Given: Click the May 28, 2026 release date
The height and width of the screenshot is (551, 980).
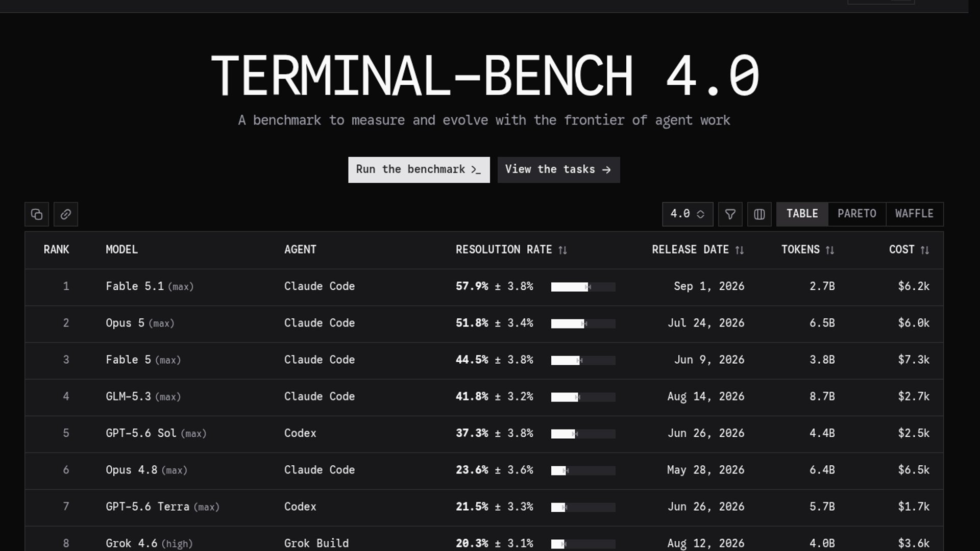Looking at the screenshot, I should (706, 470).
